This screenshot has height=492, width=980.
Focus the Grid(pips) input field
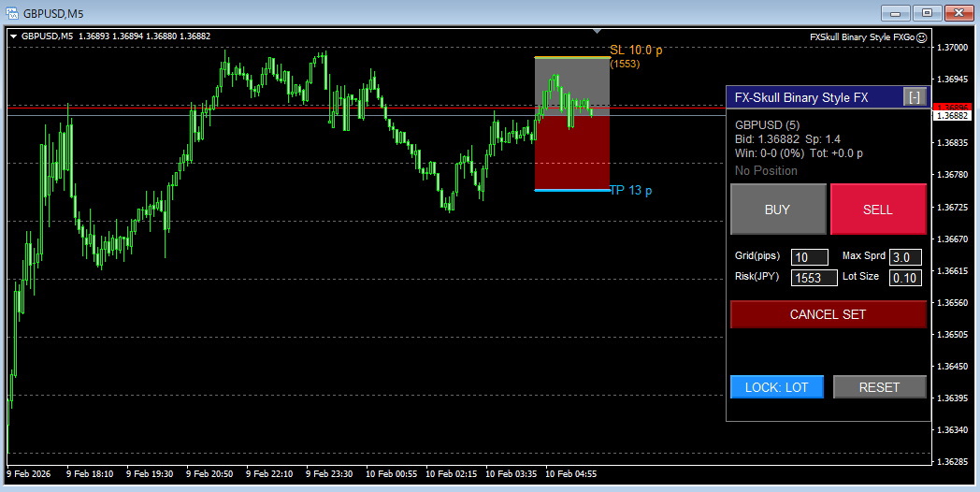(809, 257)
